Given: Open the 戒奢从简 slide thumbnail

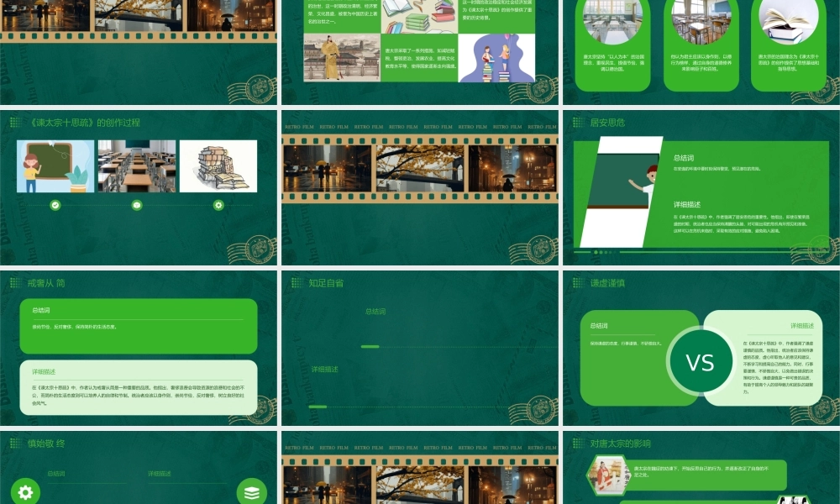Looking at the screenshot, I should [x=139, y=348].
